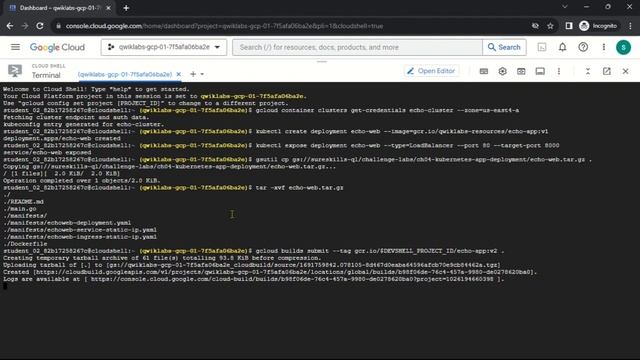This screenshot has height=360, width=640.
Task: Open the Chrome three-dot menu
Action: click(630, 26)
